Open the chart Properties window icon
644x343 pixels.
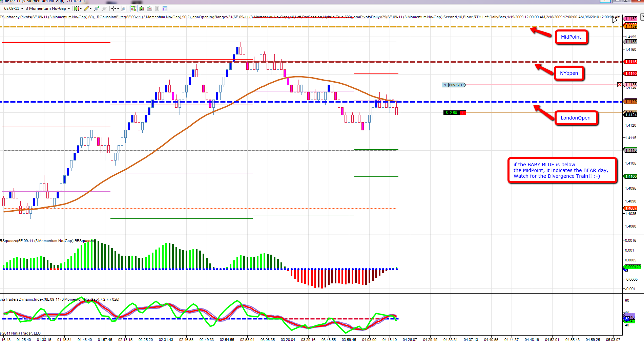165,8
